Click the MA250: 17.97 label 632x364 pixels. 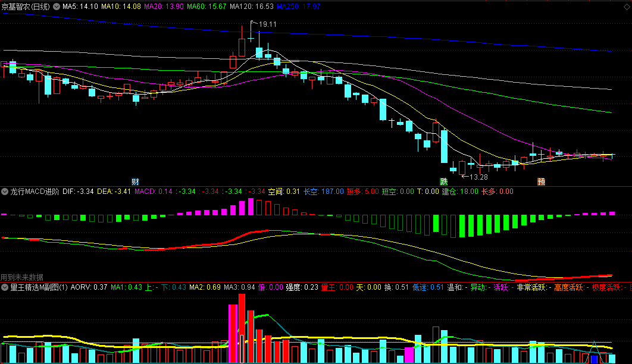[299, 7]
